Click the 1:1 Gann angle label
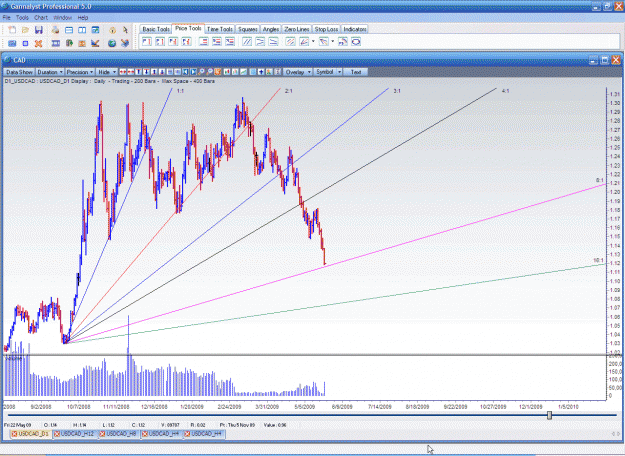 pyautogui.click(x=180, y=91)
